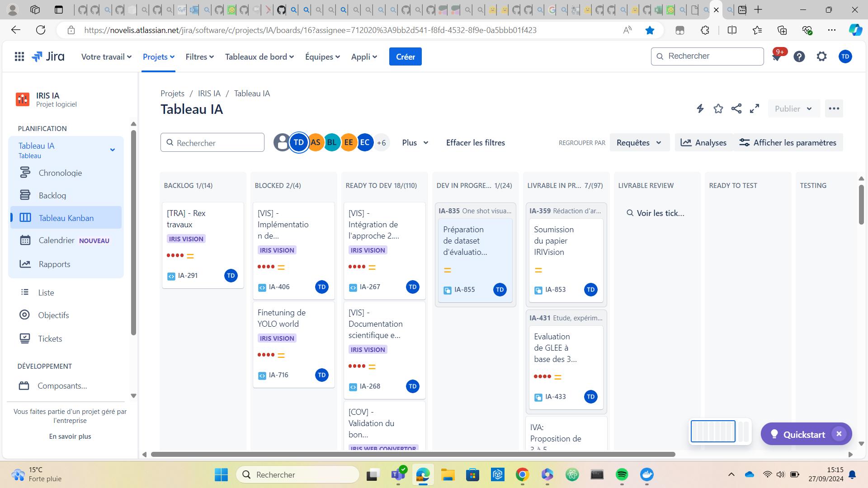Open Jira settings gear
This screenshot has width=868, height=488.
[x=822, y=56]
